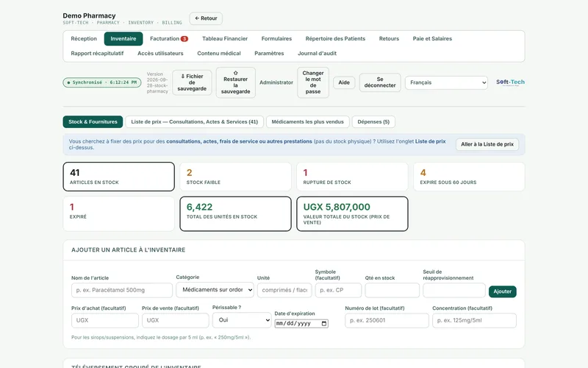Click the Administrator user label
The width and height of the screenshot is (588, 368).
tap(276, 82)
